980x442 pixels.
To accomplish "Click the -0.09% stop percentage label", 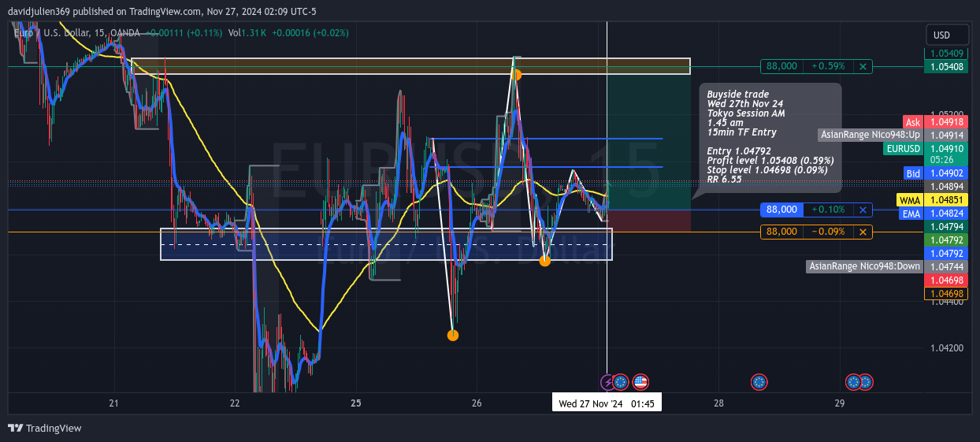I will (829, 232).
